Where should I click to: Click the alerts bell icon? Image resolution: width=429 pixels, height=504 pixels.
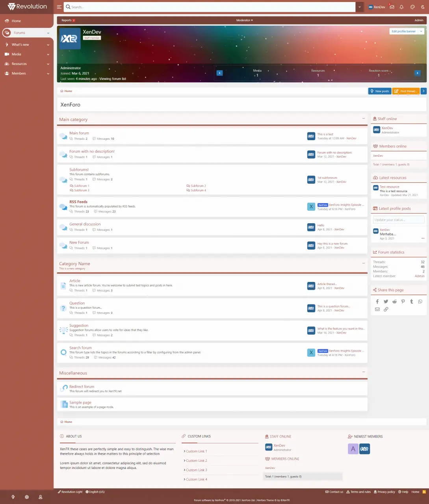[x=401, y=7]
